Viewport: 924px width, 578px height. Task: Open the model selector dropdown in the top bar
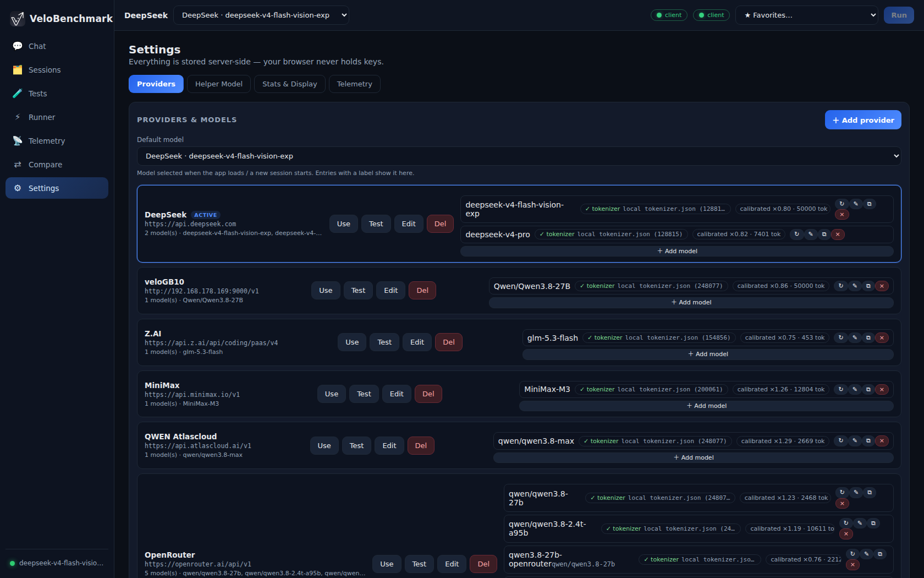261,15
